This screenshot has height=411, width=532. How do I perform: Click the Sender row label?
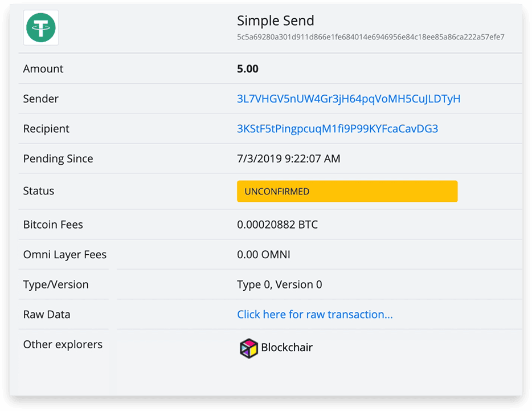click(x=40, y=99)
